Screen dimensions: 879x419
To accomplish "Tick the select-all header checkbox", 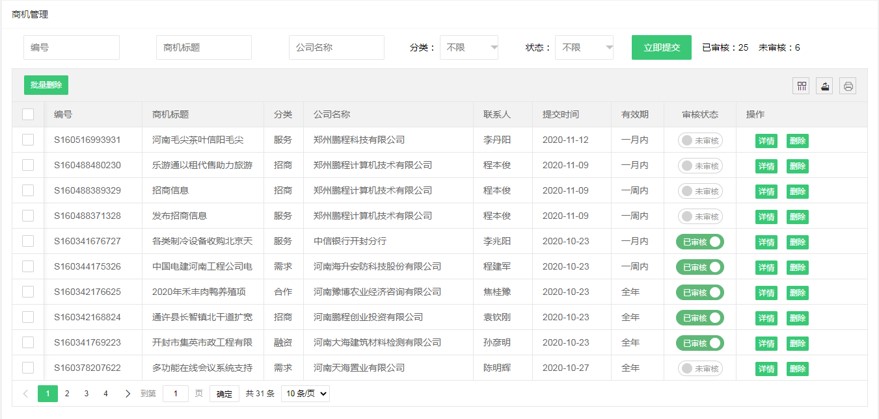I will click(x=28, y=114).
